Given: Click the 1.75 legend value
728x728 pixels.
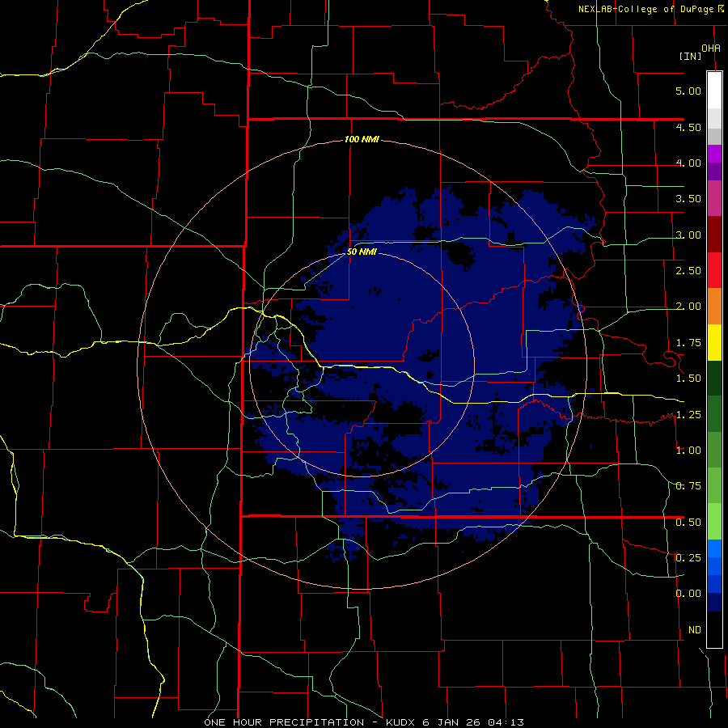Looking at the screenshot, I should tap(688, 343).
